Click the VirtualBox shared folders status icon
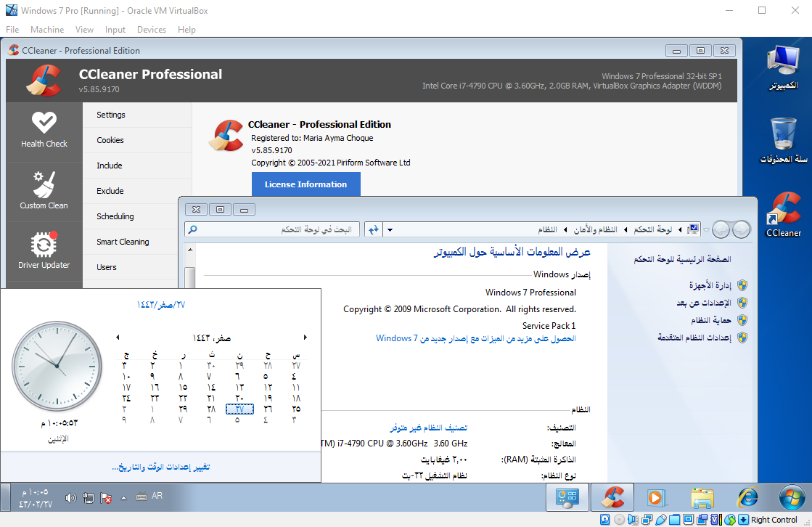 674,519
